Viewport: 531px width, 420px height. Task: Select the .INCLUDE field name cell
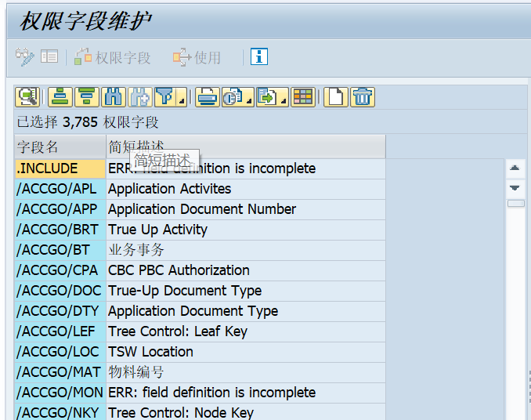pyautogui.click(x=60, y=168)
